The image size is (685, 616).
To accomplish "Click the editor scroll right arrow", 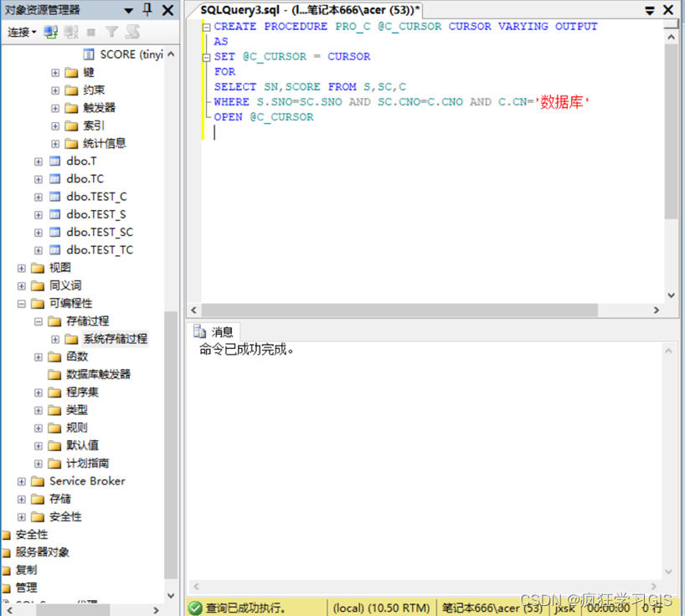I will point(657,310).
